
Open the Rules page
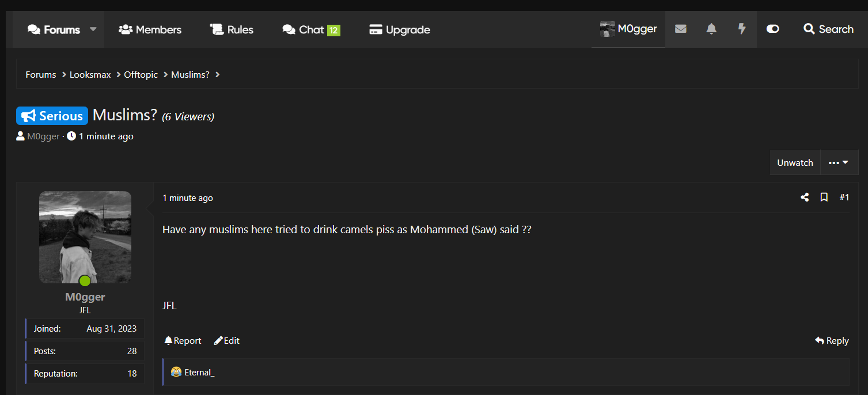click(232, 29)
